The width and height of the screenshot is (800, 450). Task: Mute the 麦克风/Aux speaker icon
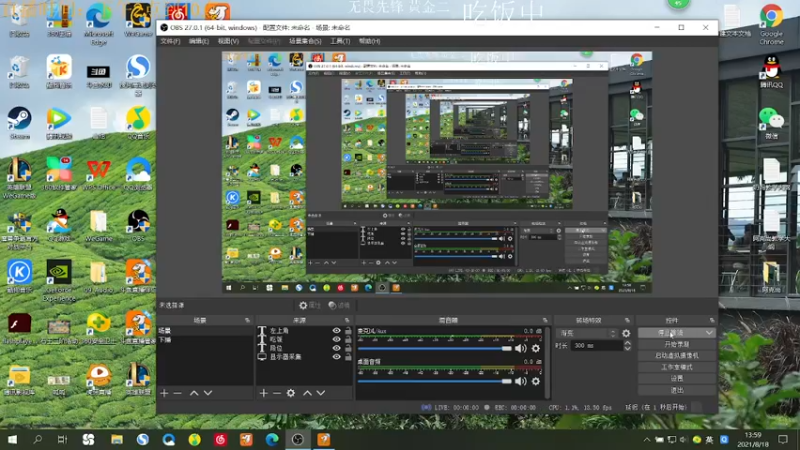pyautogui.click(x=520, y=348)
